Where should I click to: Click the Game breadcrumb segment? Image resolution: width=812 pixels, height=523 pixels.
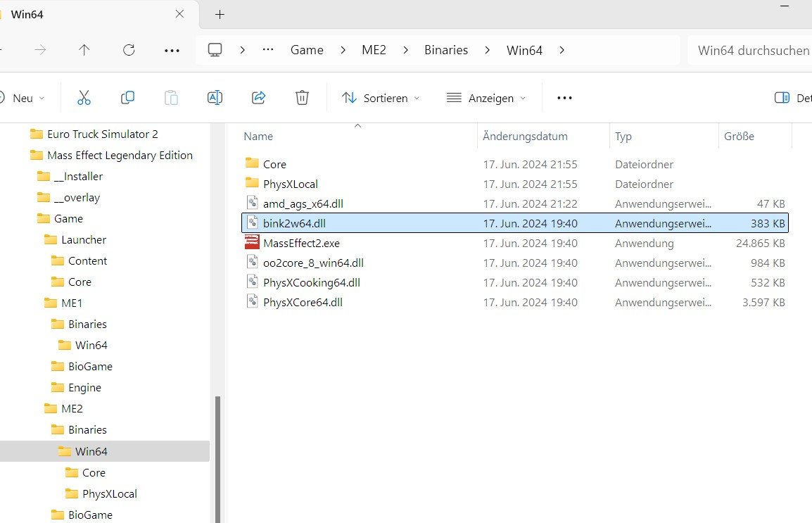[x=307, y=50]
